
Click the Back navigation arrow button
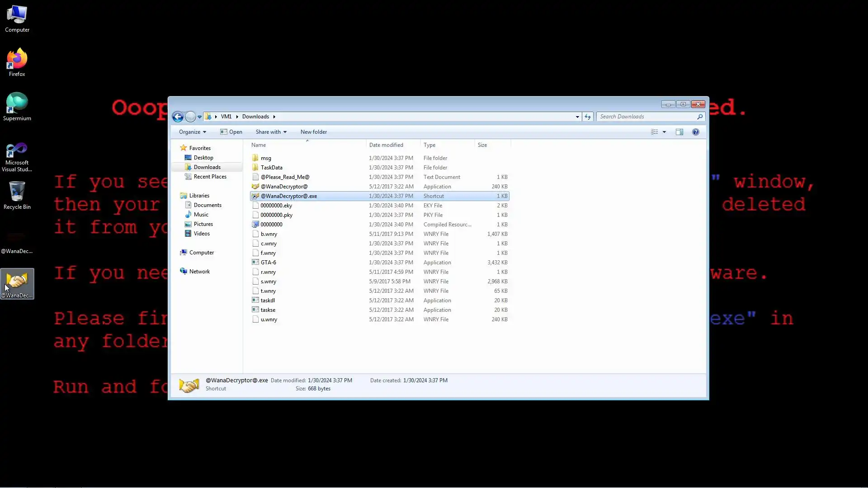coord(178,117)
